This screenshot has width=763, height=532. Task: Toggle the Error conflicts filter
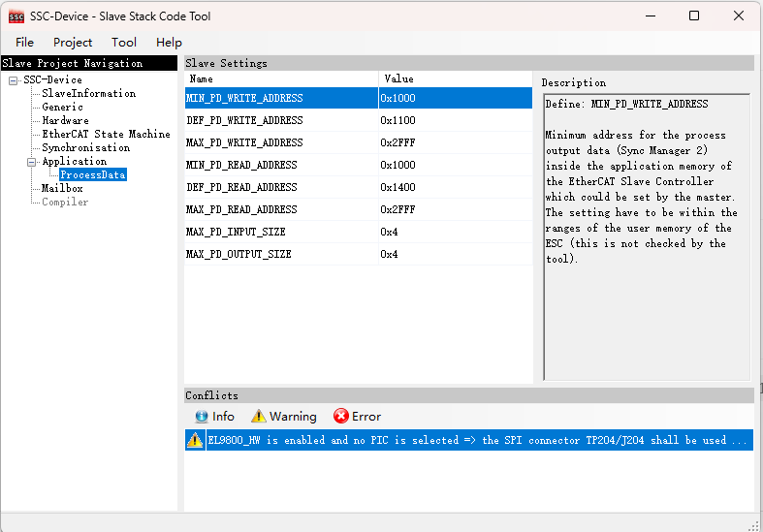click(357, 417)
